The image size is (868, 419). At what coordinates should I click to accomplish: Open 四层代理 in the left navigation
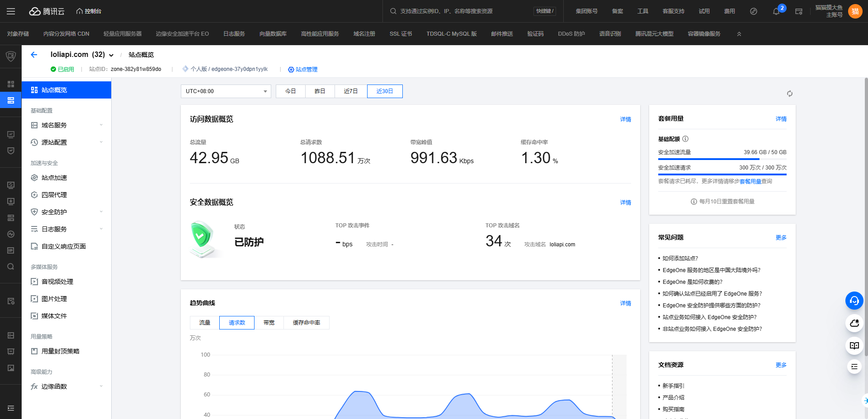coord(54,194)
